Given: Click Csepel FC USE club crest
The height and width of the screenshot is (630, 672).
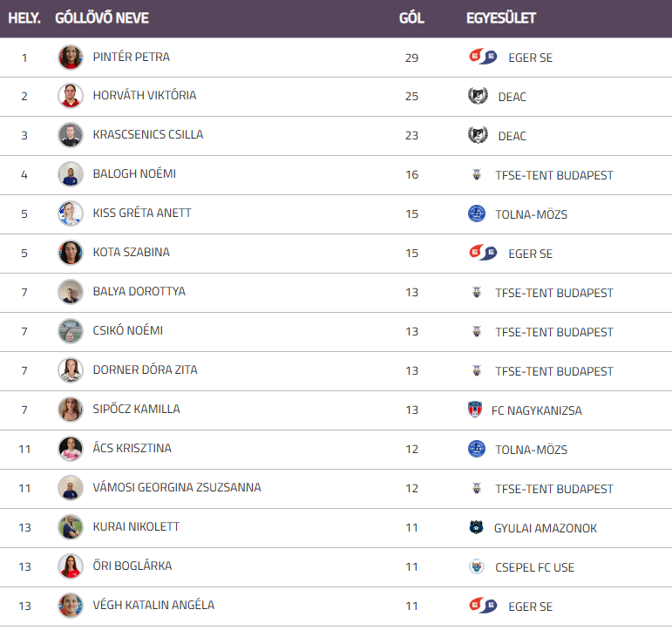Looking at the screenshot, I should tap(476, 566).
